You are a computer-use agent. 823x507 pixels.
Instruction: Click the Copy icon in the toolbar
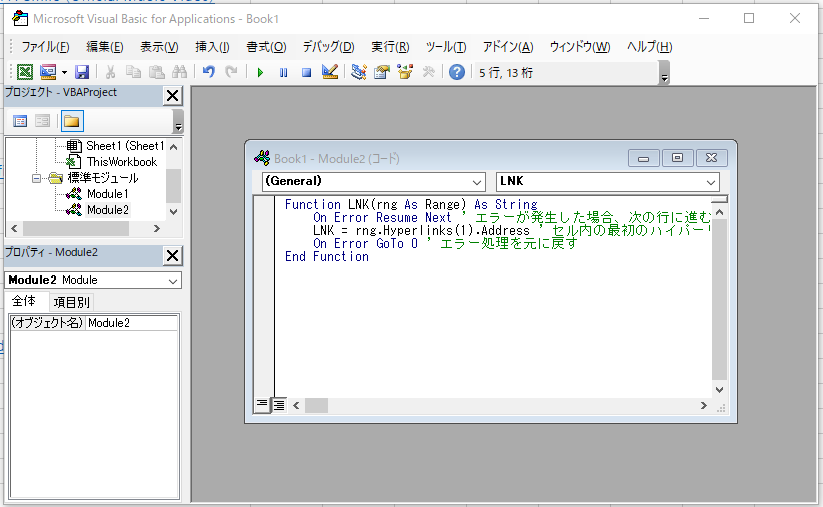pos(133,72)
